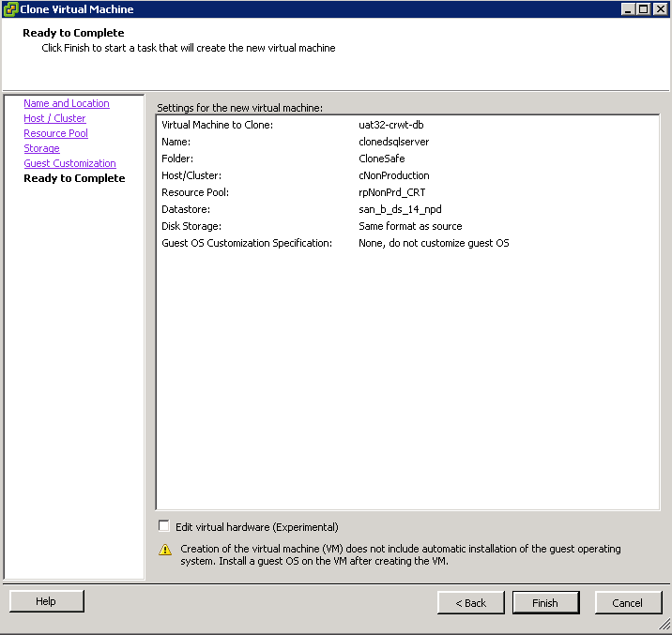Screen dimensions: 672x635
Task: Click the Virtual Machine to Clone row
Action: 407,125
